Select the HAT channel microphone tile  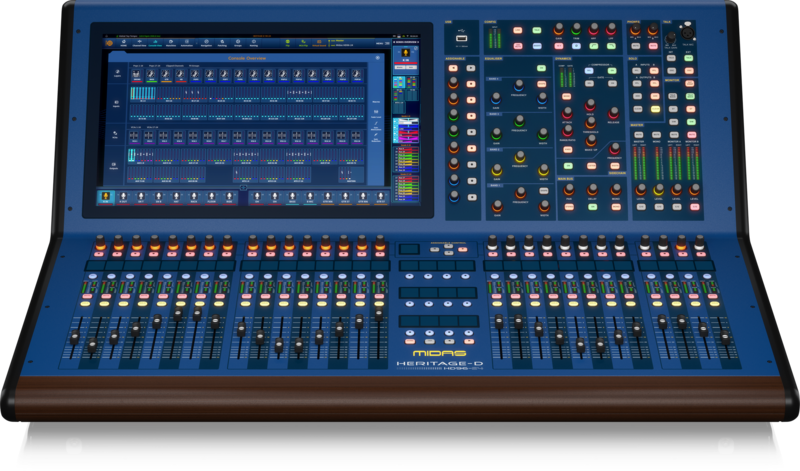point(176,197)
